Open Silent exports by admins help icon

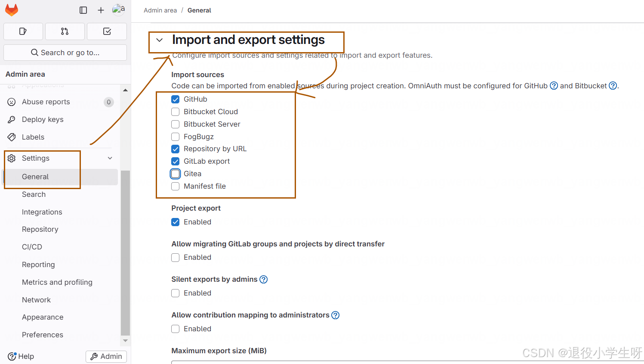[x=264, y=280]
